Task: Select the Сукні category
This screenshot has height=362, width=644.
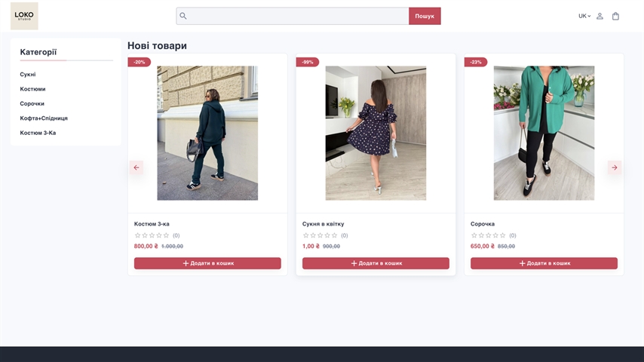Action: [28, 75]
